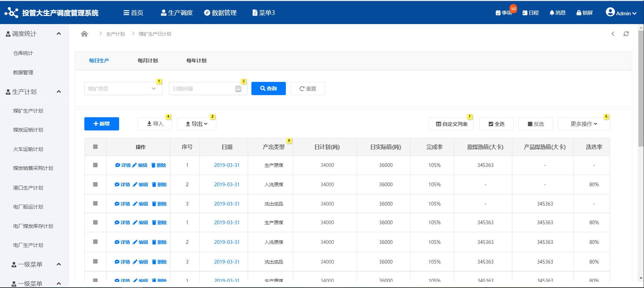644x288 pixels.
Task: Click 编辑 in second table row
Action: point(140,185)
